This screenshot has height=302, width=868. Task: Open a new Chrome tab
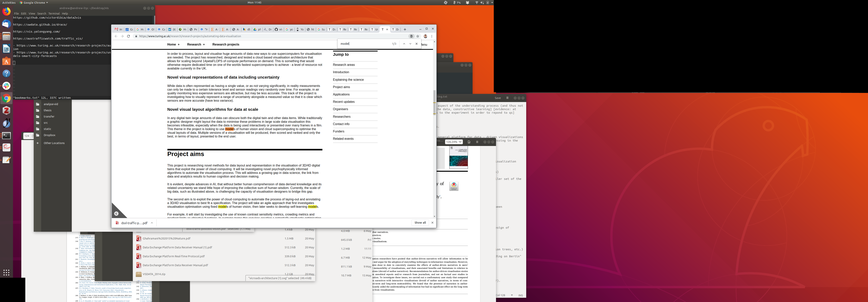point(405,30)
